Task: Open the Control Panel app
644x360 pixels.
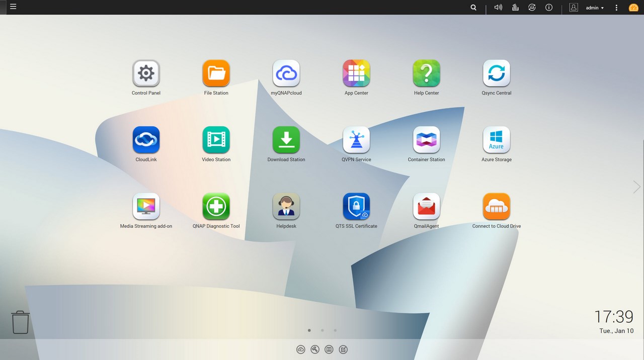Action: point(146,73)
